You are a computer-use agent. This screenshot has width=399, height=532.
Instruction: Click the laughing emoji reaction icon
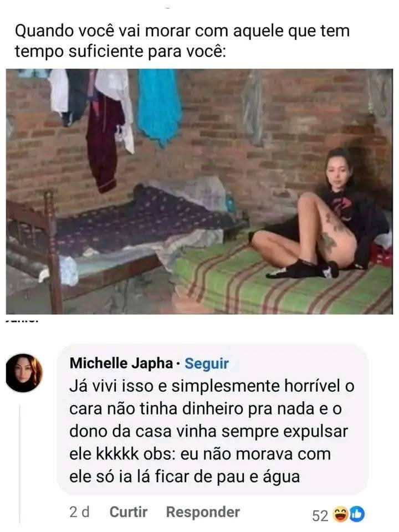[341, 514]
